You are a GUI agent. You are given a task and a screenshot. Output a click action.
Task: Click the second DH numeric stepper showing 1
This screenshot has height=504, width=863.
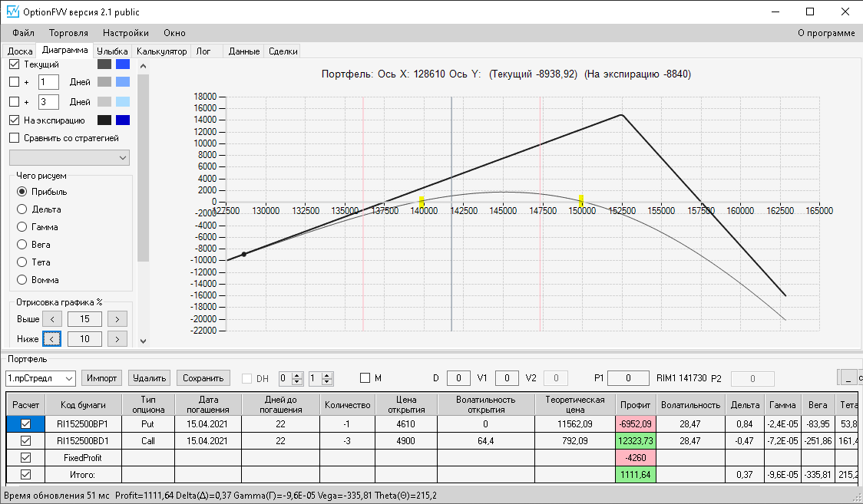point(320,378)
